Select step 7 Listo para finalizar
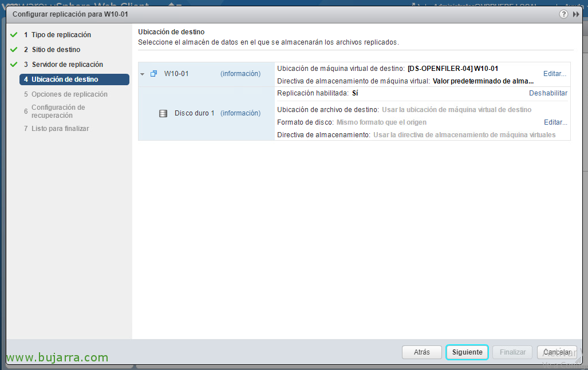 [60, 129]
